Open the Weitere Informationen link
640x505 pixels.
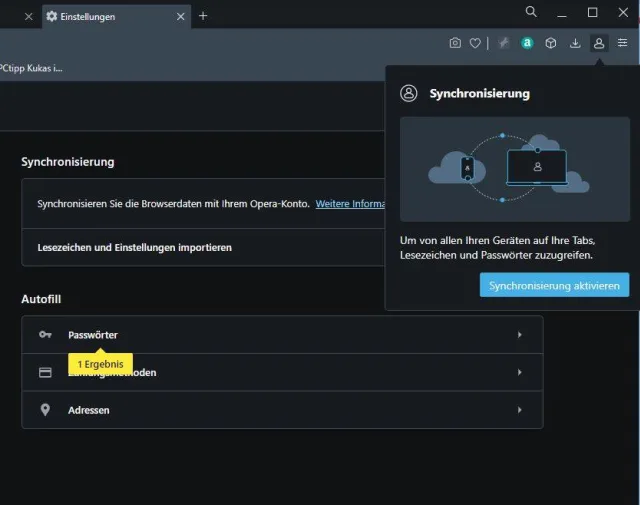350,204
